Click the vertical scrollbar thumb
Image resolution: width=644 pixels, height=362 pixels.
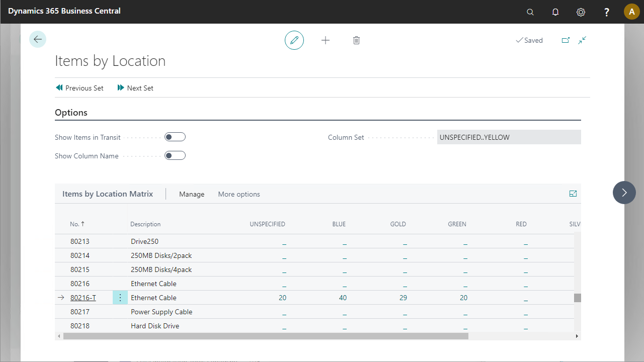point(577,298)
